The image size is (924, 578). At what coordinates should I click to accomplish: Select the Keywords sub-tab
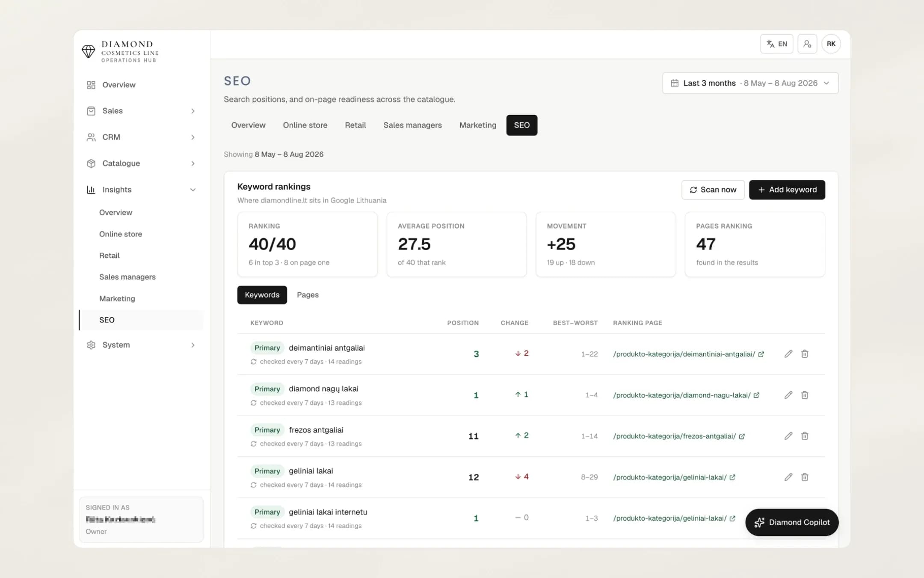262,295
